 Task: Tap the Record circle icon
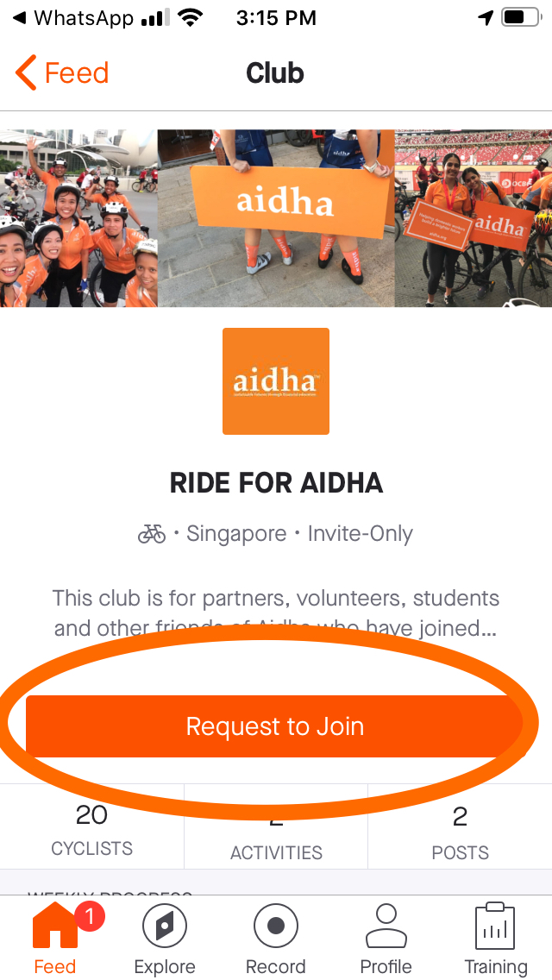pyautogui.click(x=276, y=928)
